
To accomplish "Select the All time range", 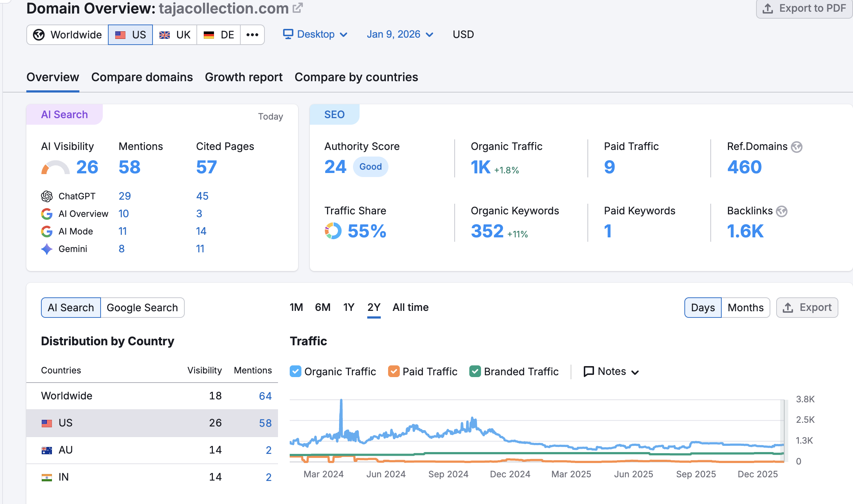I will (x=410, y=307).
